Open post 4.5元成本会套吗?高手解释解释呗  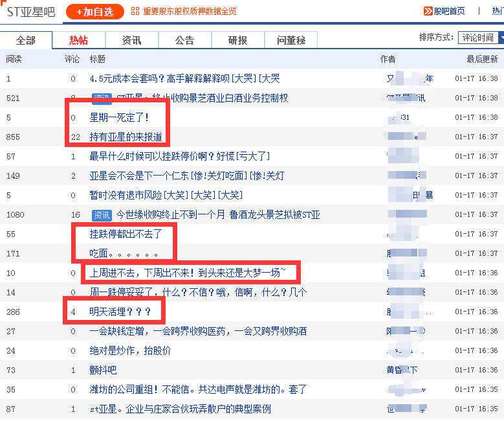pyautogui.click(x=184, y=78)
